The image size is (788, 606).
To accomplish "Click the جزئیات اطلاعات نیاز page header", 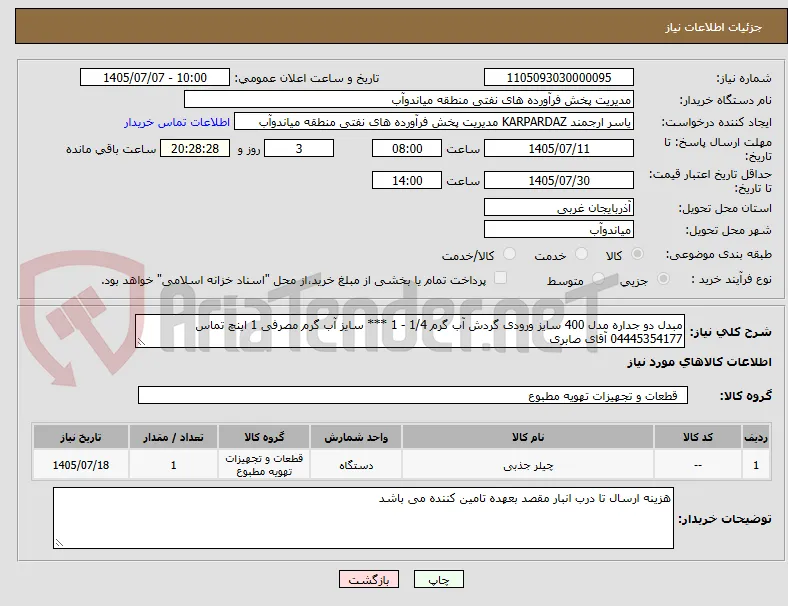I will (x=714, y=27).
